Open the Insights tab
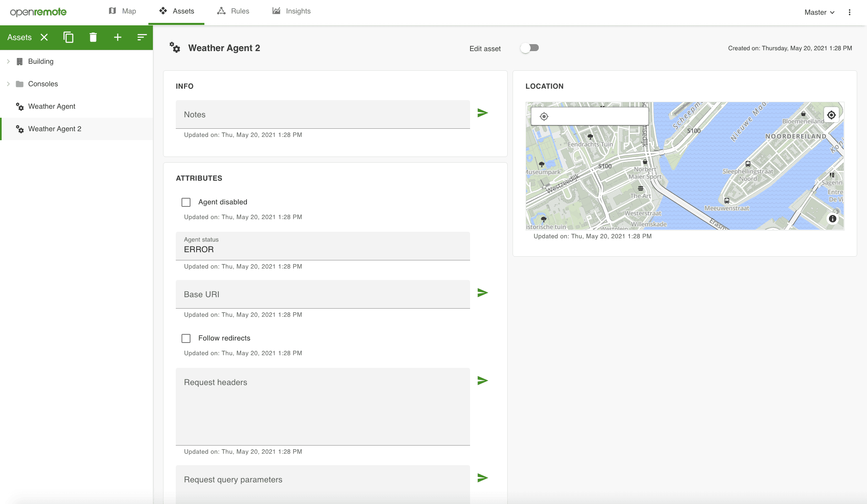The height and width of the screenshot is (504, 867). tap(291, 11)
